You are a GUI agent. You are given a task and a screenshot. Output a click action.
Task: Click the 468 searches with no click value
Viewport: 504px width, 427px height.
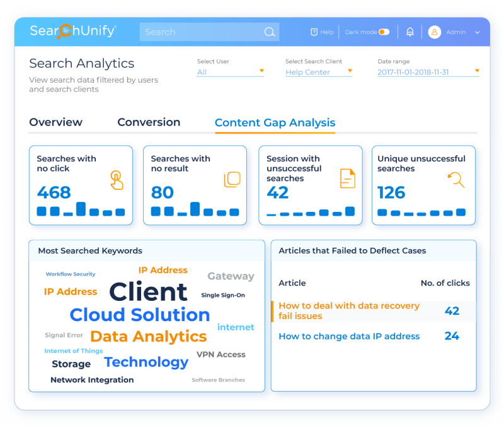(54, 192)
